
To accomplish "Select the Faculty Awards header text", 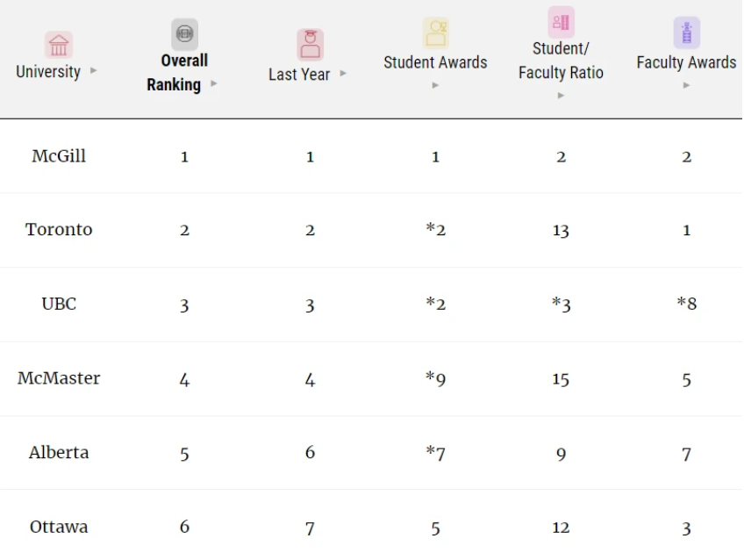I will [686, 62].
